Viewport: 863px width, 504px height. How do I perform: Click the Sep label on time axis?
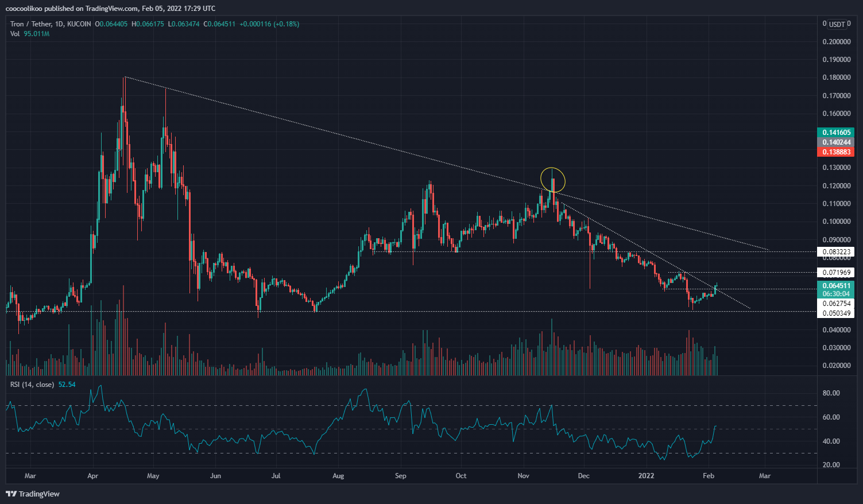pos(400,476)
